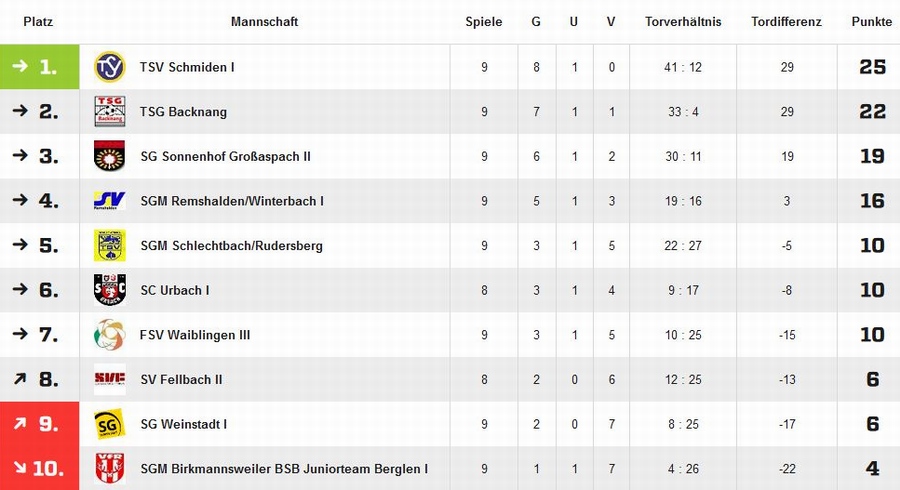The height and width of the screenshot is (490, 900).
Task: Select the SGM Schlechtbach/Rudersberg yellow crest
Action: click(x=109, y=246)
